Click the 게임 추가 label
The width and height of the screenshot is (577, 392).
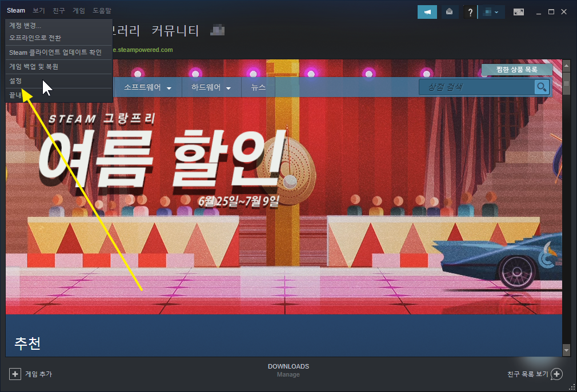click(x=39, y=374)
